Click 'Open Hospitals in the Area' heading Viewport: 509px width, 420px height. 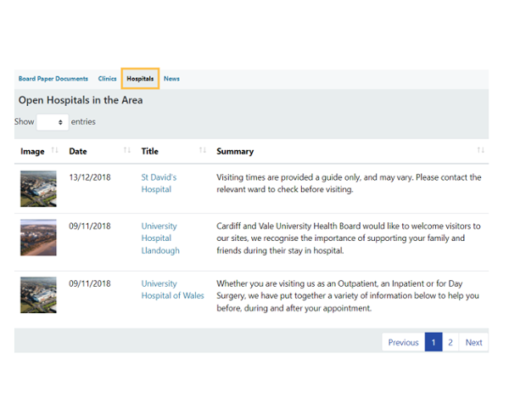pyautogui.click(x=81, y=100)
